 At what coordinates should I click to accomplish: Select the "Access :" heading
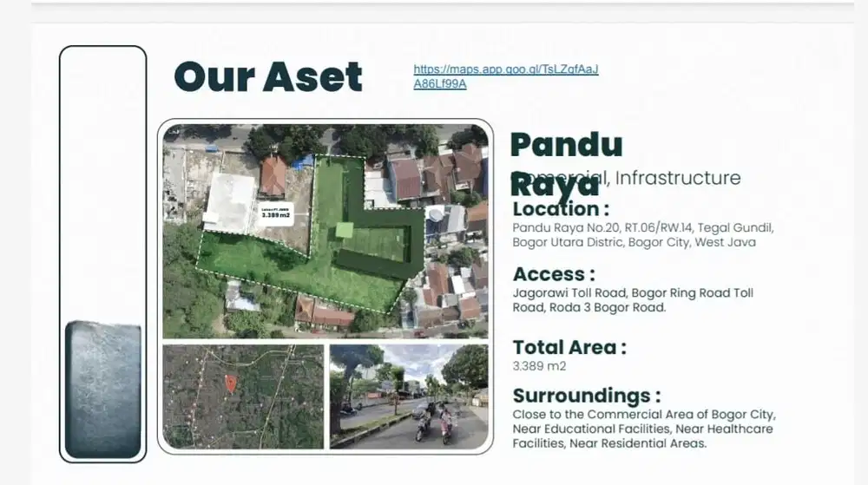[x=554, y=274]
